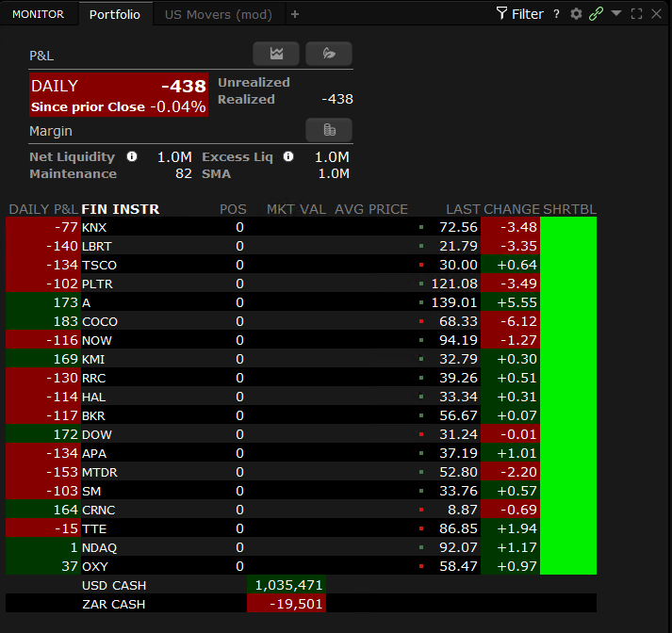Screen dimensions: 672x633
Task: Click the CHANGE column header
Action: click(511, 209)
